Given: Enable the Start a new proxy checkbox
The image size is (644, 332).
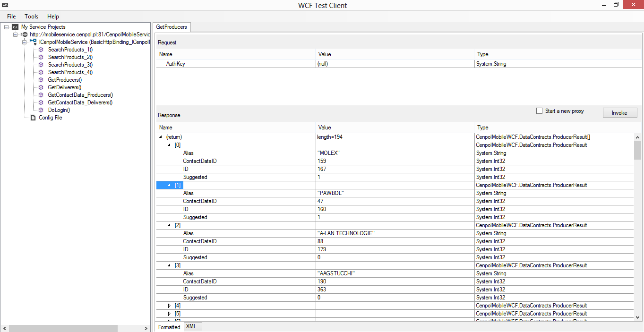Looking at the screenshot, I should (x=539, y=111).
